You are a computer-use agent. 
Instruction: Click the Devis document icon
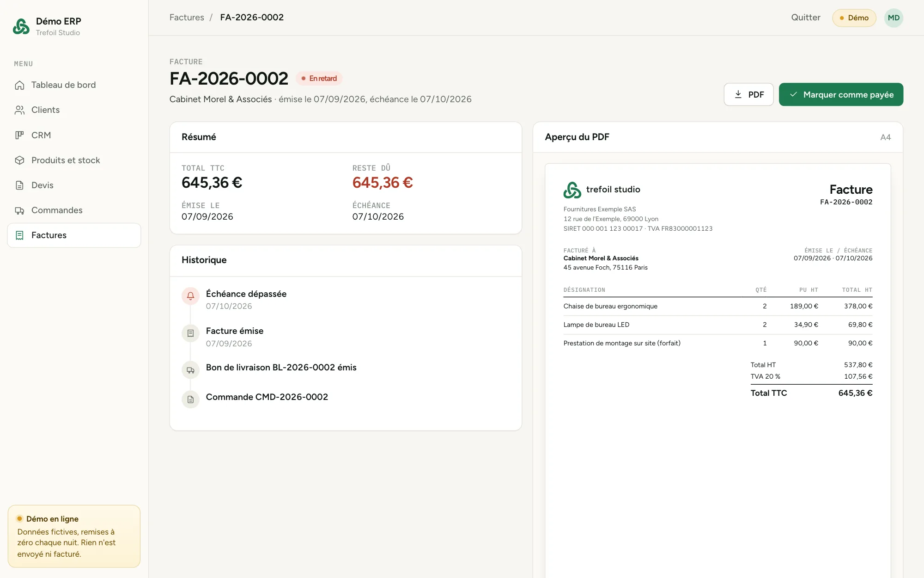coord(19,185)
